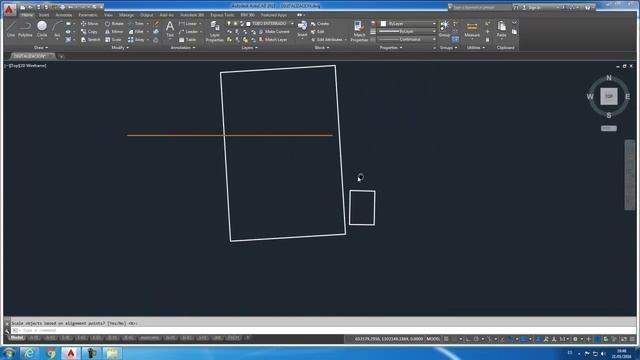Activate the Rotate command

click(114, 24)
